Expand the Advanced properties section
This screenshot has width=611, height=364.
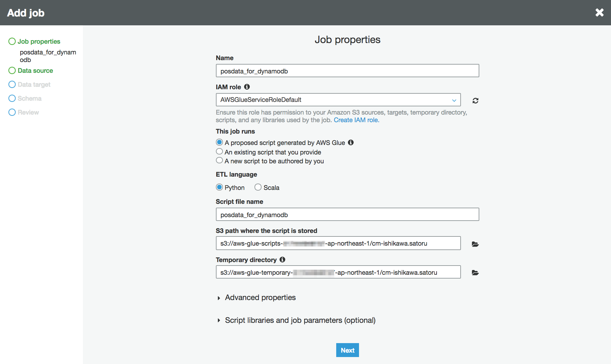pyautogui.click(x=260, y=298)
